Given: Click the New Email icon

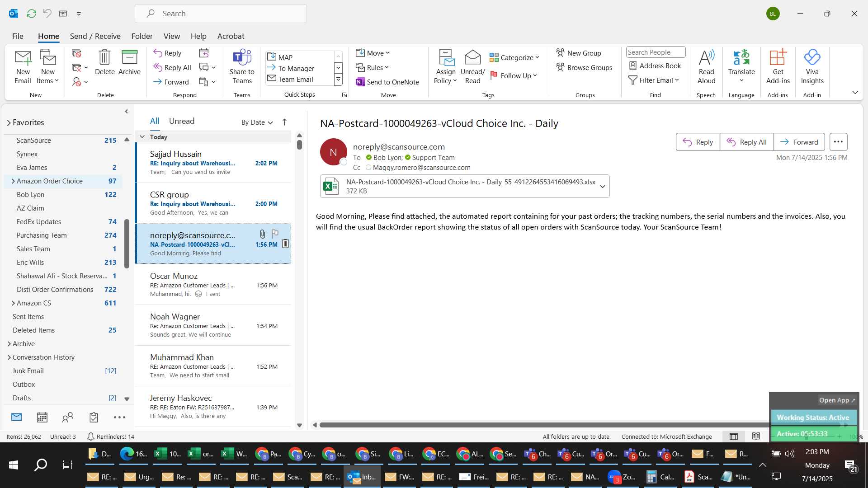Looking at the screenshot, I should pyautogui.click(x=23, y=67).
